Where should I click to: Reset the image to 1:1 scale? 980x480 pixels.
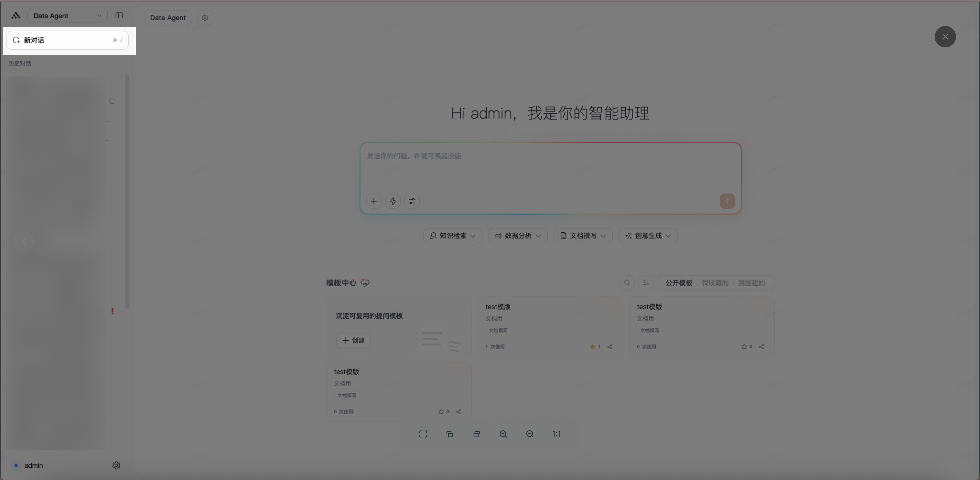pos(557,434)
